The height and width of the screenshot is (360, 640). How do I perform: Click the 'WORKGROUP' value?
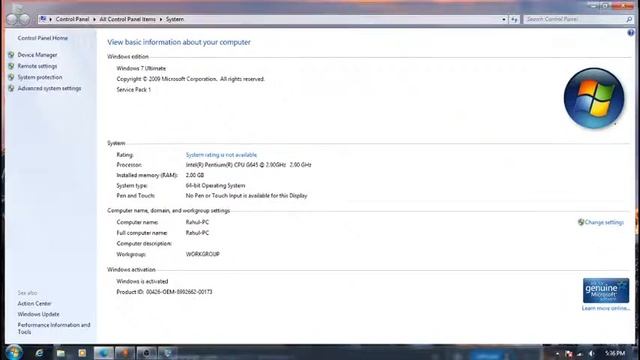[202, 254]
